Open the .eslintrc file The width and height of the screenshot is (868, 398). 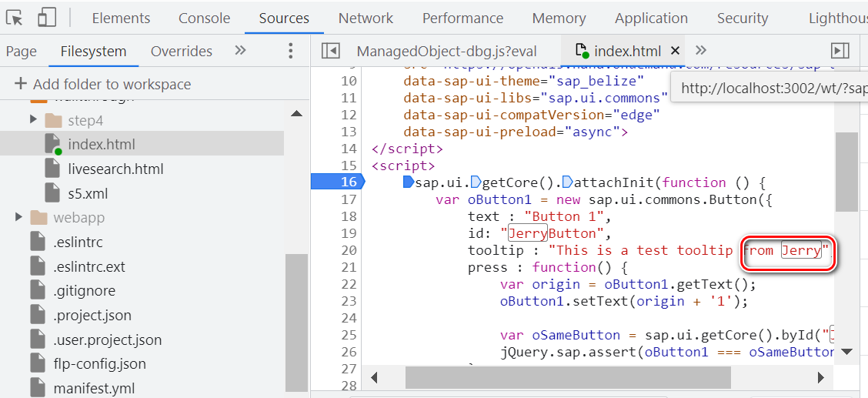[78, 242]
